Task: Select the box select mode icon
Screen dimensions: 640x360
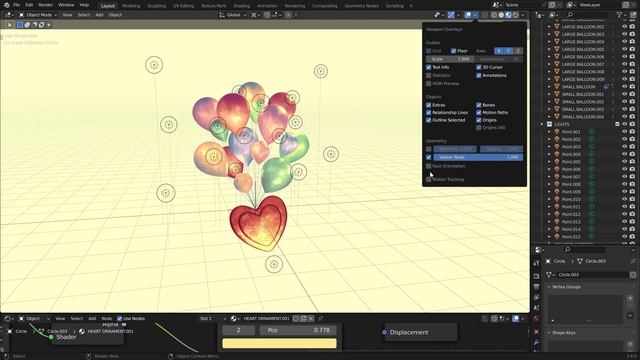Action: click(x=20, y=25)
